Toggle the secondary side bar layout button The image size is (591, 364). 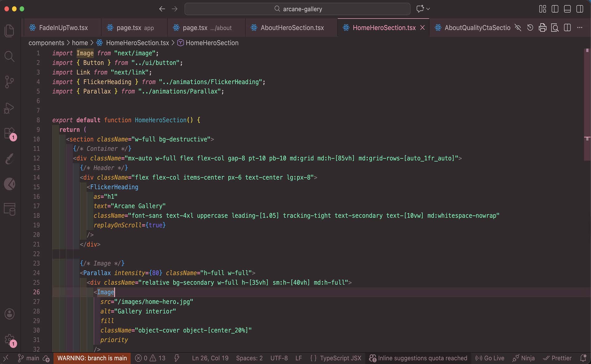[x=580, y=9]
